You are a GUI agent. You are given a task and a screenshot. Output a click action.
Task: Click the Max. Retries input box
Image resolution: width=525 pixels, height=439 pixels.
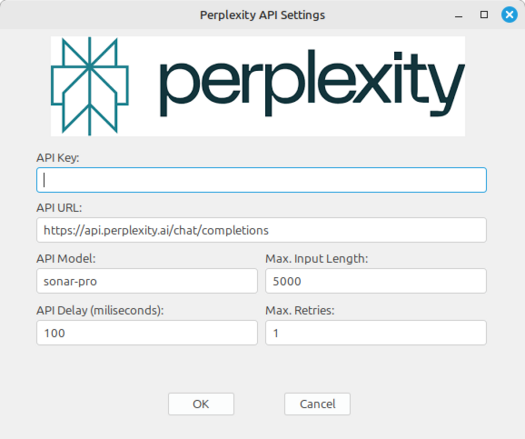tap(376, 333)
